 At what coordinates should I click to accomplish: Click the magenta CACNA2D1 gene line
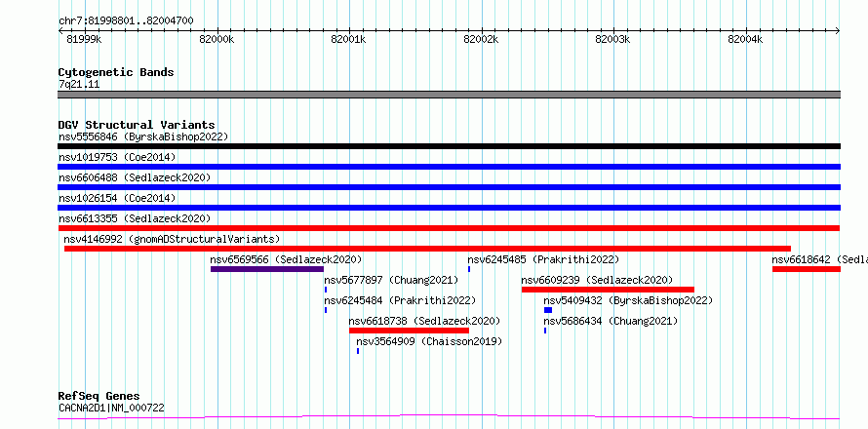click(449, 416)
